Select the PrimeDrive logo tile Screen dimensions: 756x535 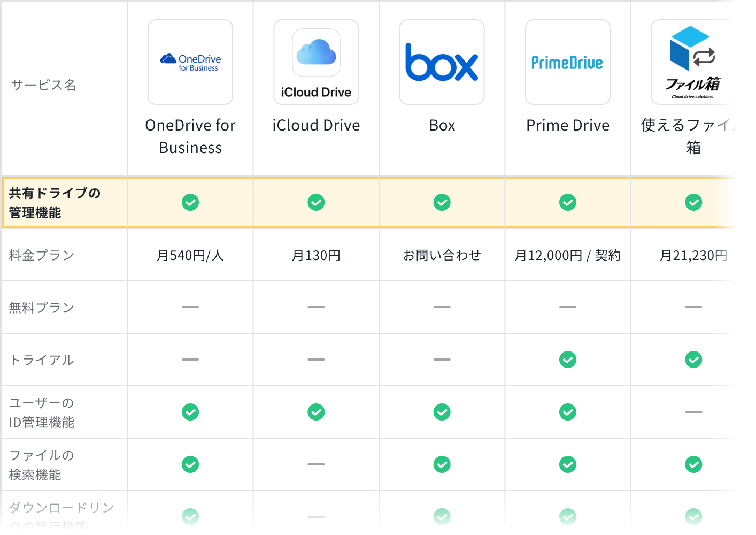point(567,62)
